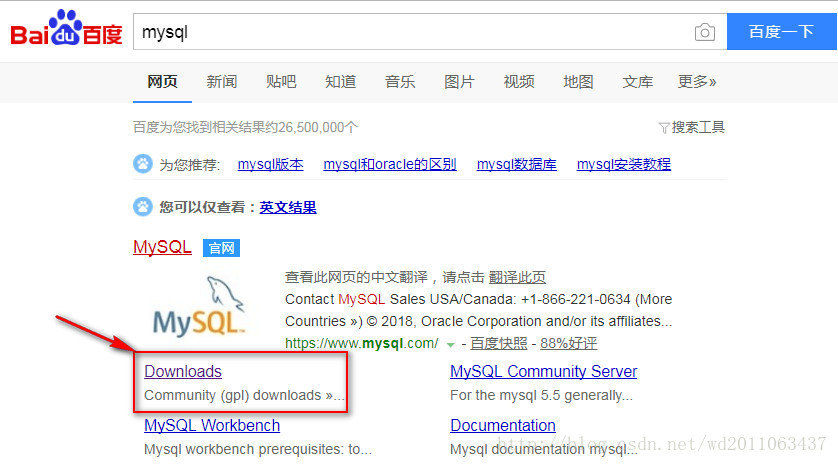Screen dimensions: 838x464
Task: Click the paw icon beside 您可以仅查看
Action: point(143,206)
